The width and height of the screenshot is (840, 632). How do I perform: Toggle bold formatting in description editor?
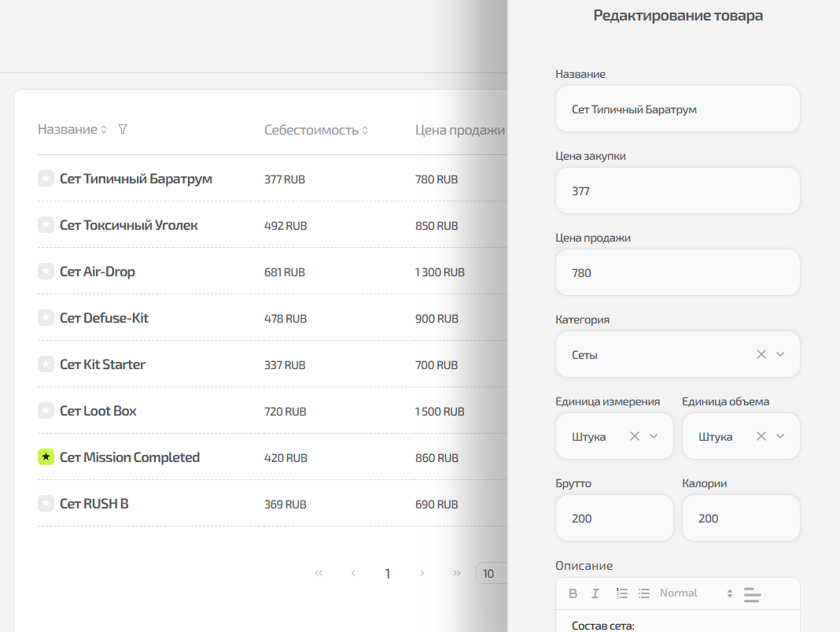point(573,593)
